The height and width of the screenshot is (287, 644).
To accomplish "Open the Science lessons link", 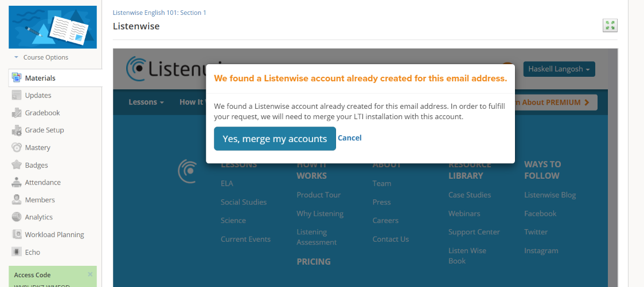I will click(233, 221).
